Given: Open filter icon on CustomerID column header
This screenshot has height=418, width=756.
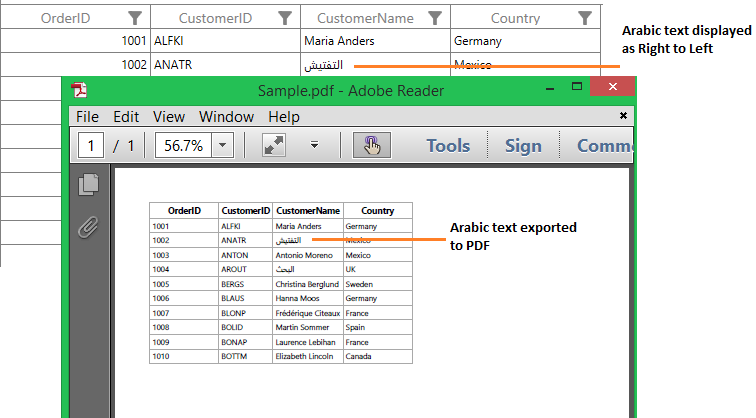Looking at the screenshot, I should [x=285, y=18].
